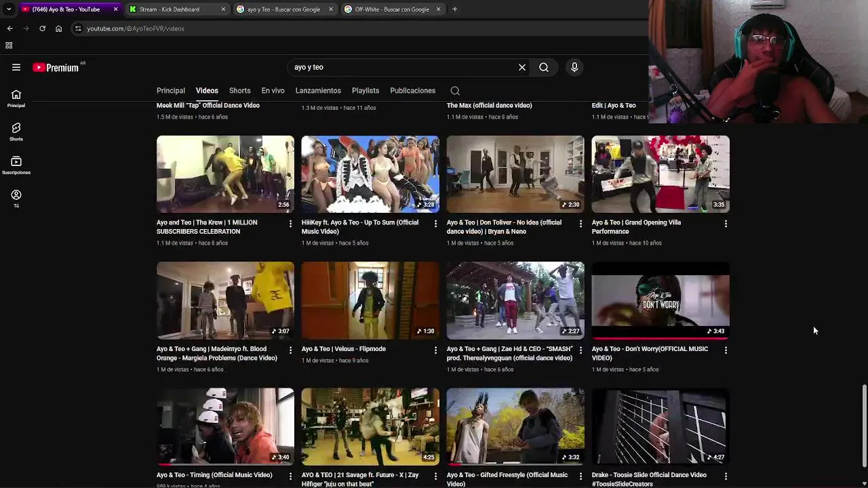Open 'HiiiKey ft. Ayo & Teo - Up To Sum' title
868x488 pixels.
[360, 227]
